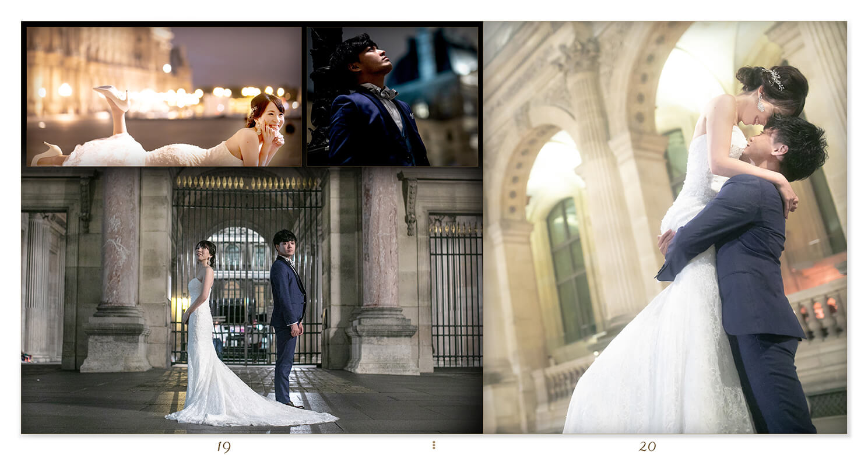Open the large couple-at-gate photo
The width and height of the screenshot is (868, 455).
(x=252, y=300)
